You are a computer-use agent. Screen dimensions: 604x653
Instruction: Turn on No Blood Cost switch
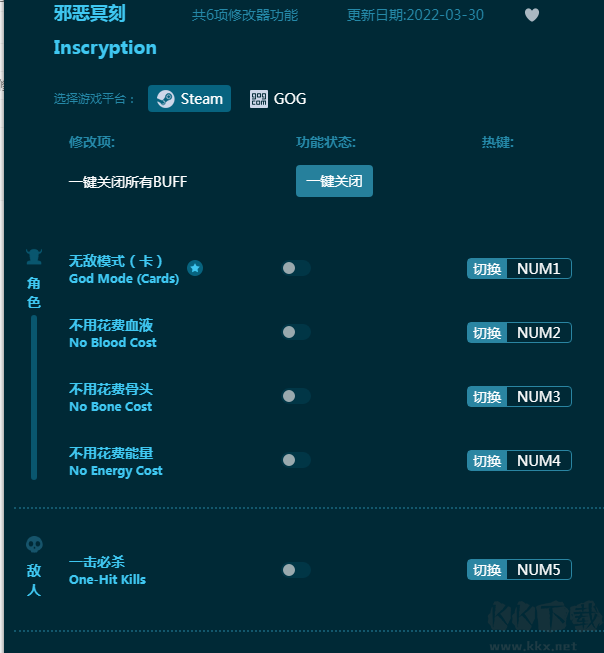click(x=295, y=332)
